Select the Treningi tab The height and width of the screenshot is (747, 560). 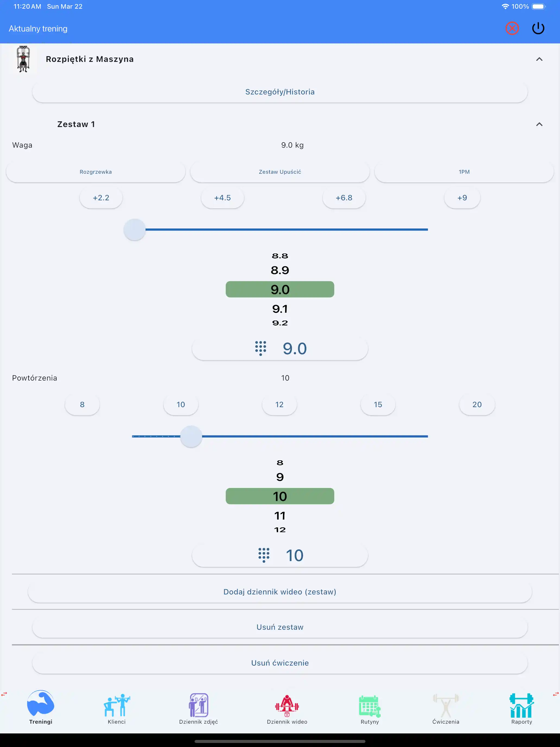[40, 707]
